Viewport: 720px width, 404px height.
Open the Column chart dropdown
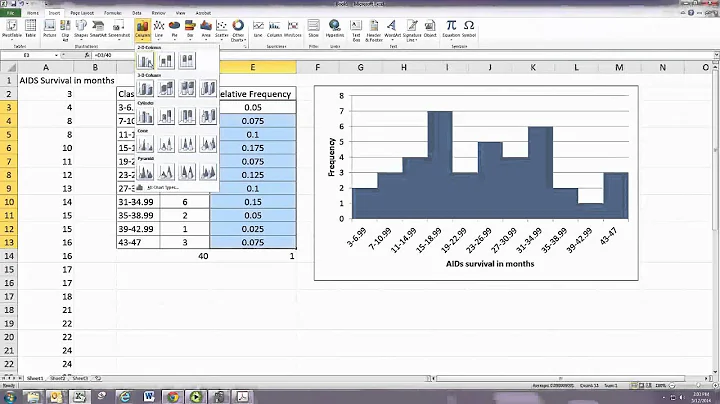click(x=143, y=29)
